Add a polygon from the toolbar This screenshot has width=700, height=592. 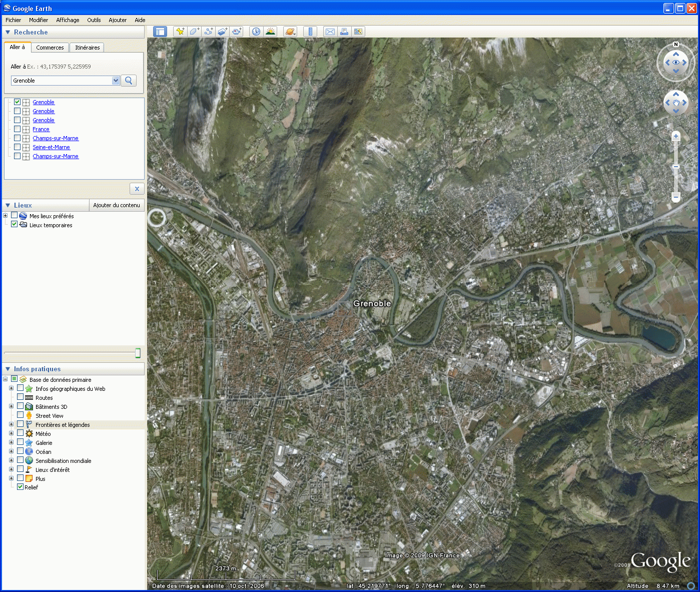click(194, 32)
